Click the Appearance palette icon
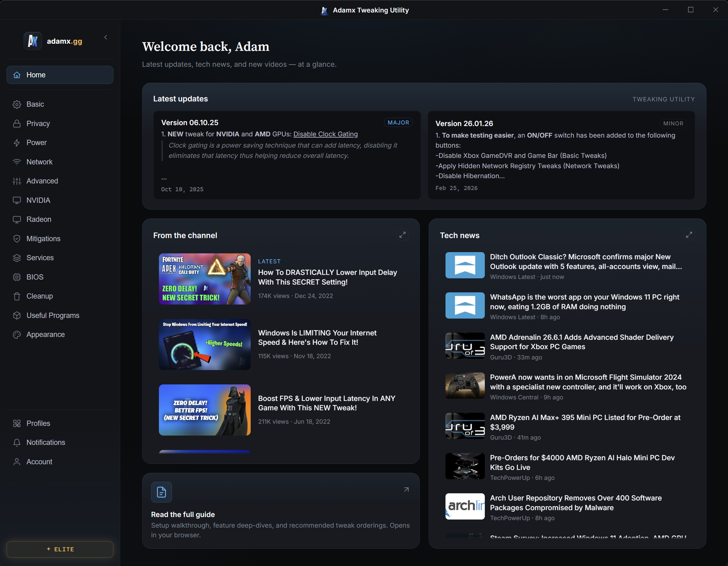 point(17,334)
